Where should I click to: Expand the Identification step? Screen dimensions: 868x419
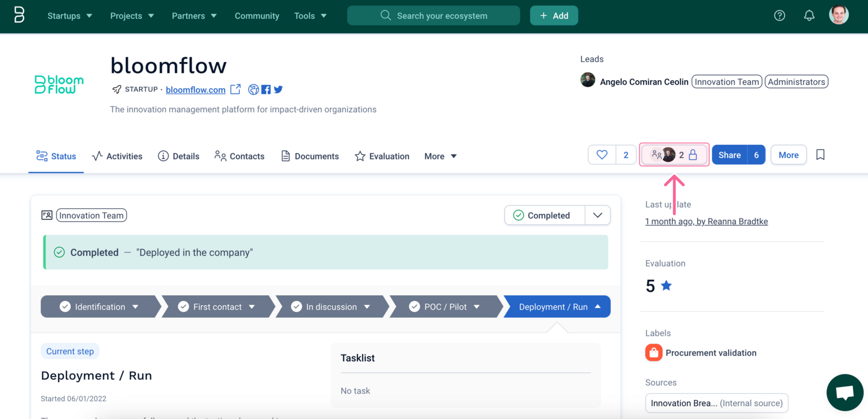click(99, 307)
